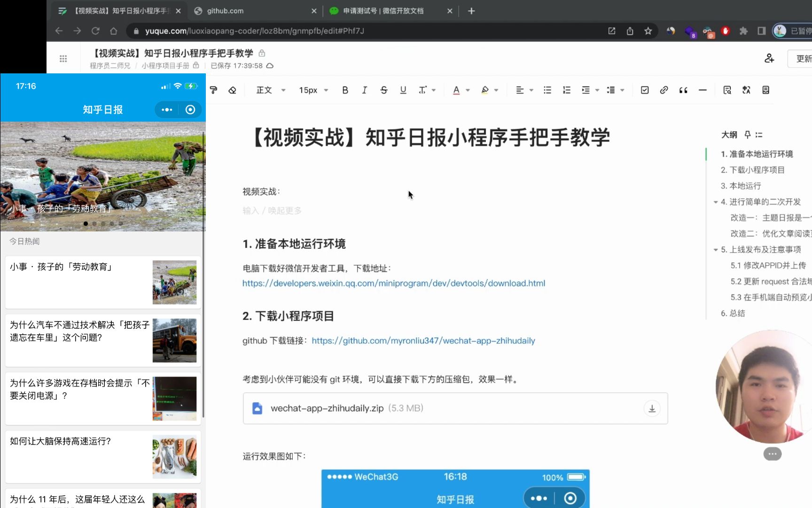Viewport: 812px width, 508px height.
Task: Click the 输入 / 唤起更多 placeholder line
Action: click(x=272, y=211)
